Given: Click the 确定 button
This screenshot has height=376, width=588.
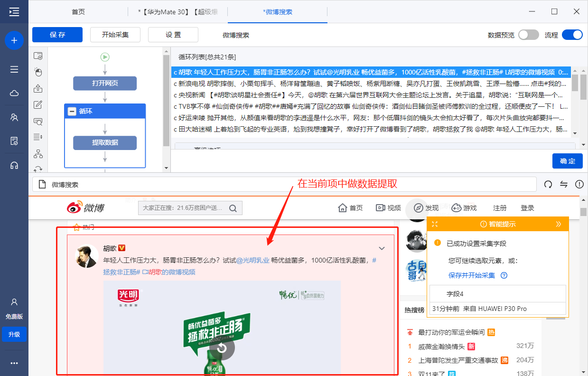Looking at the screenshot, I should (x=568, y=161).
